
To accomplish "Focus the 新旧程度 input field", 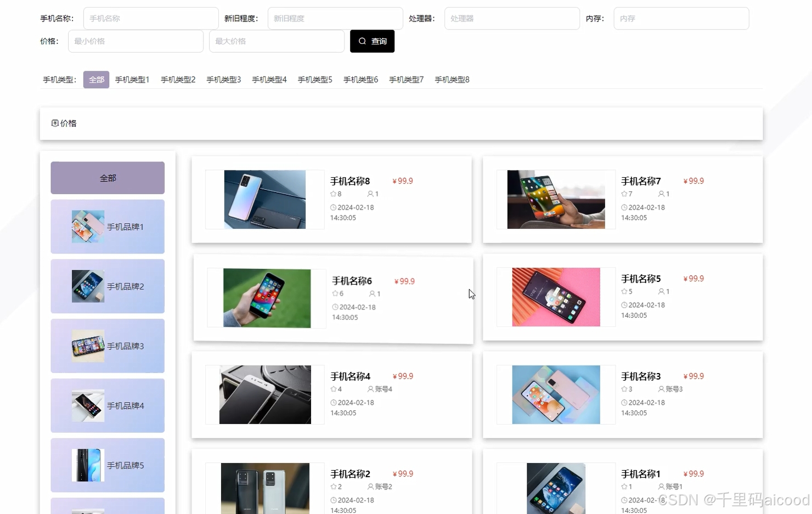I will tap(335, 18).
